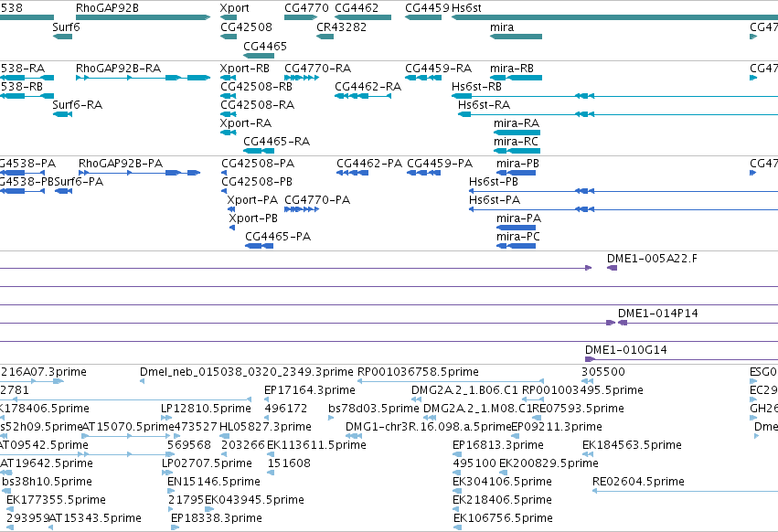Image resolution: width=778 pixels, height=532 pixels.
Task: Select the Hs6st-RA transcript label
Action: [x=484, y=105]
